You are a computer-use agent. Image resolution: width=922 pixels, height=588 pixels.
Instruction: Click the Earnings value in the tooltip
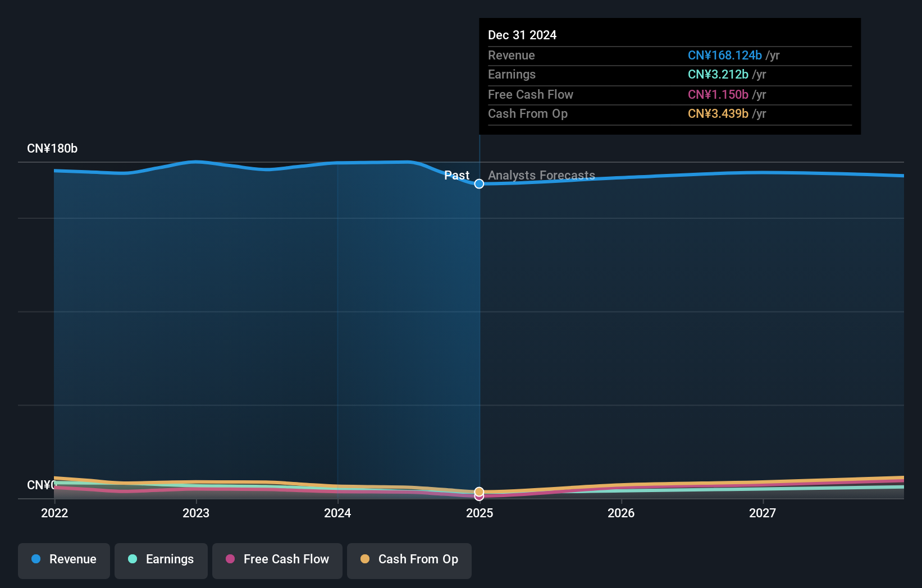(x=718, y=74)
